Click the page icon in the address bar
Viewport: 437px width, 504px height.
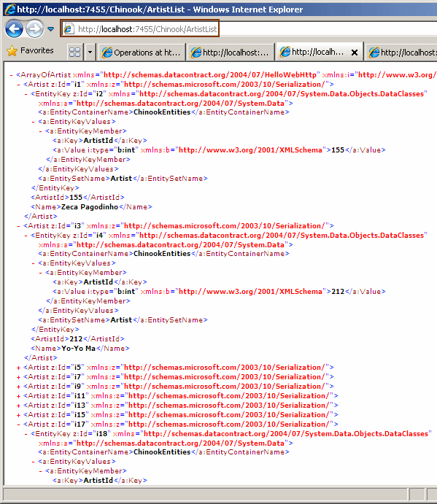(x=69, y=29)
